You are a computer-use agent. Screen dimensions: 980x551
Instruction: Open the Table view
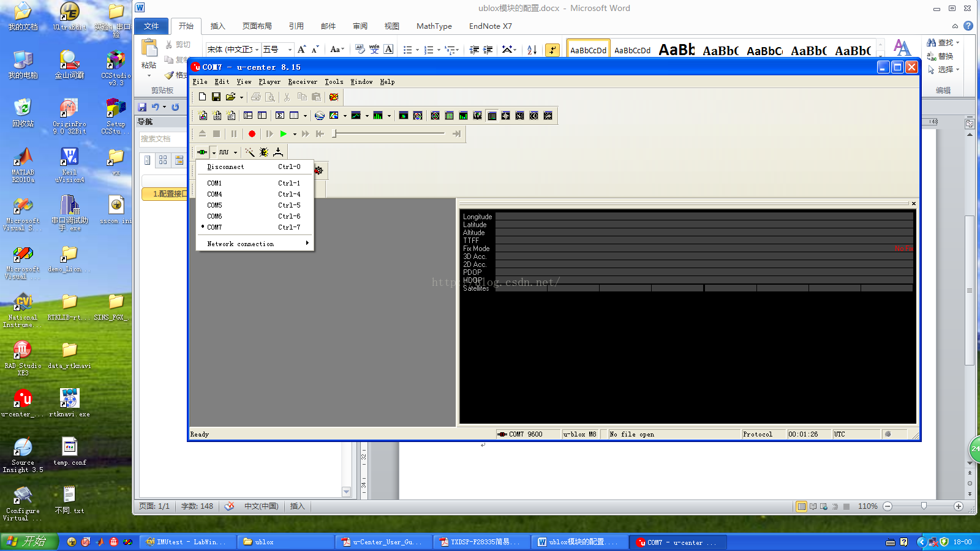coord(294,115)
